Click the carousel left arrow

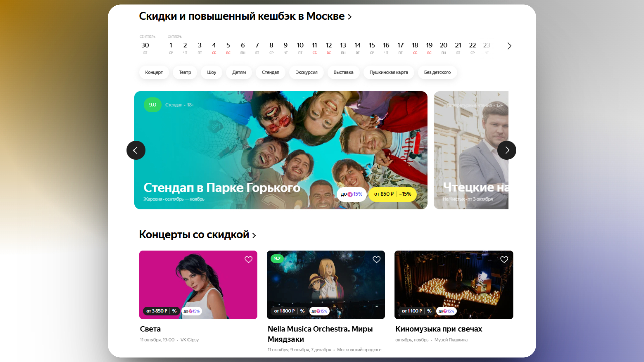(136, 150)
